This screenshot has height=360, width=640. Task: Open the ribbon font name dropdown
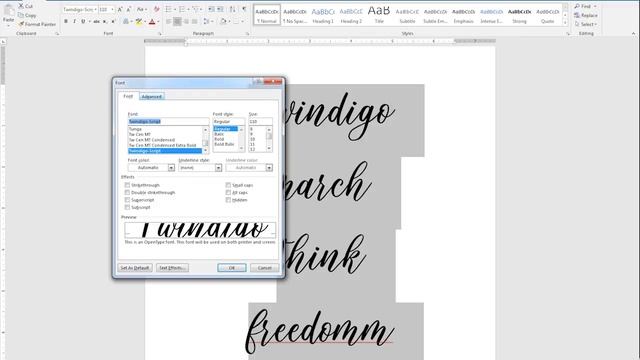point(96,9)
